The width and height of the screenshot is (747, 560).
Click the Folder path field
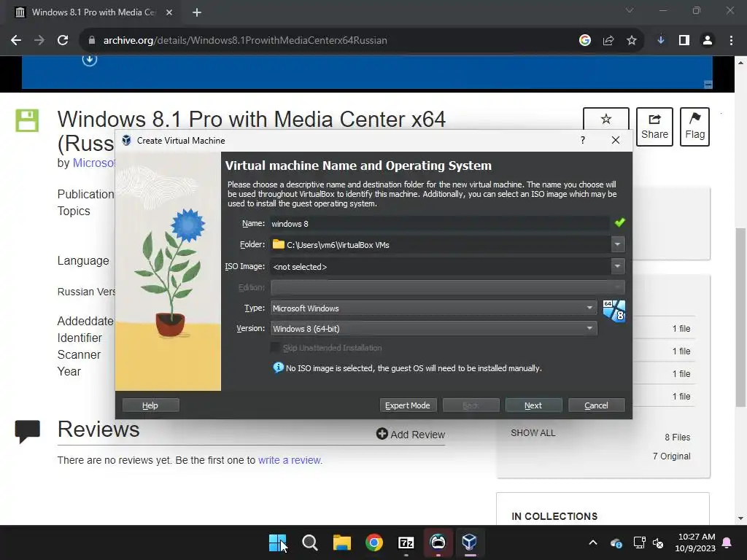coord(440,244)
